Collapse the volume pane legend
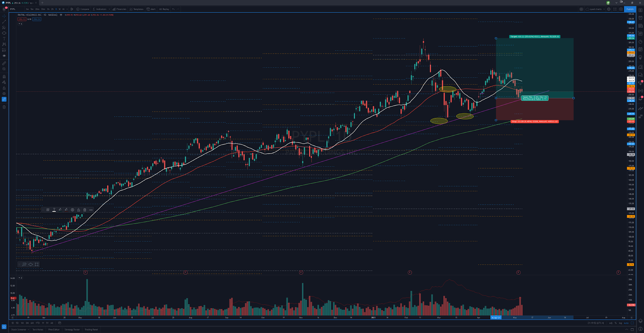This screenshot has height=333, width=644. coord(19,278)
